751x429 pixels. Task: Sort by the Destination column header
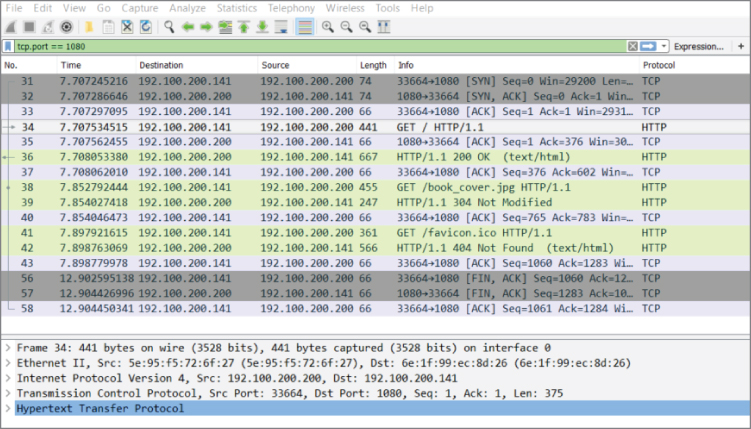point(197,65)
